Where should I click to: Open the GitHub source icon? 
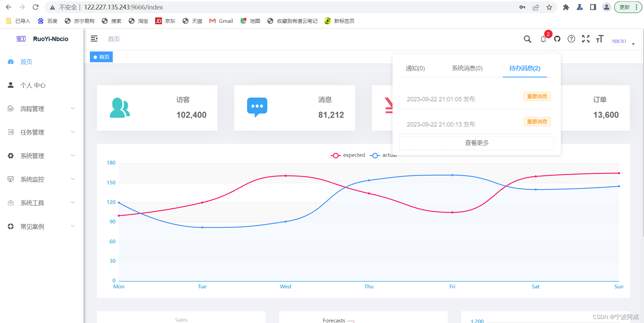click(557, 39)
